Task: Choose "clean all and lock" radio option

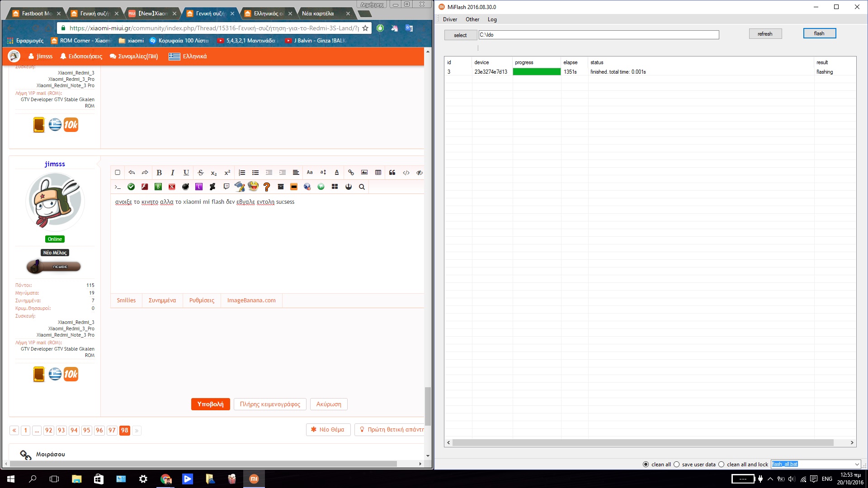Action: point(722,465)
